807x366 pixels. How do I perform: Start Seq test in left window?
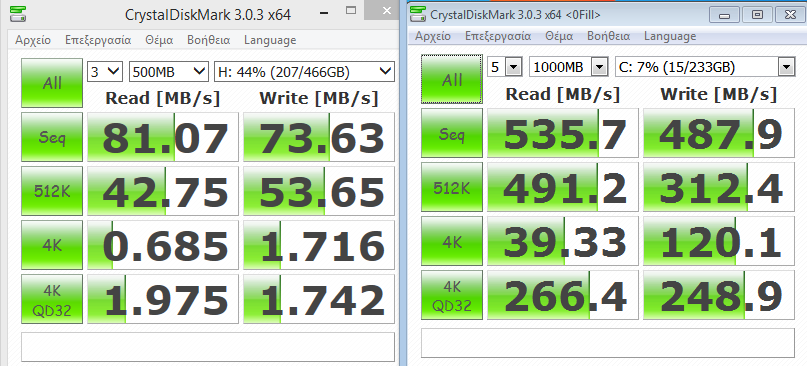[52, 137]
